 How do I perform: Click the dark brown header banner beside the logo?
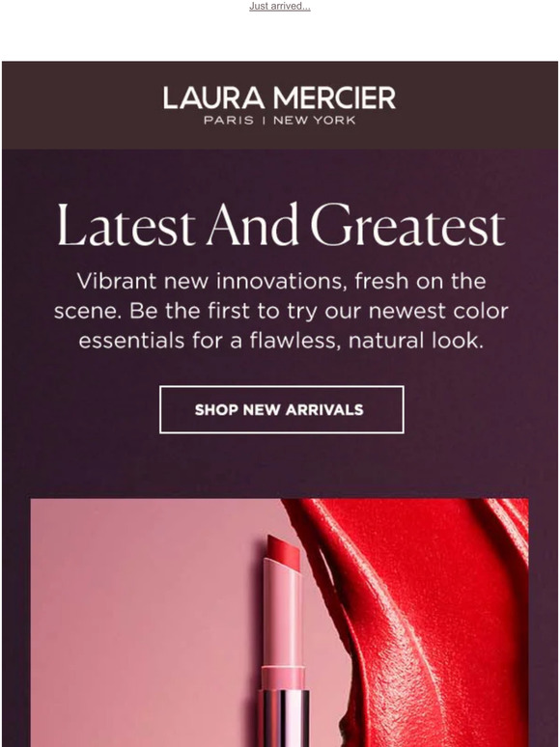pos(81,105)
